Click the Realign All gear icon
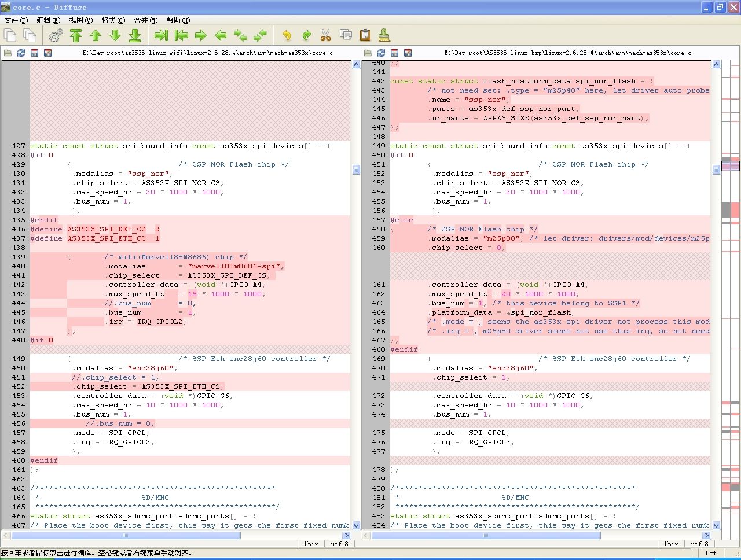Image resolution: width=741 pixels, height=560 pixels. pyautogui.click(x=56, y=36)
